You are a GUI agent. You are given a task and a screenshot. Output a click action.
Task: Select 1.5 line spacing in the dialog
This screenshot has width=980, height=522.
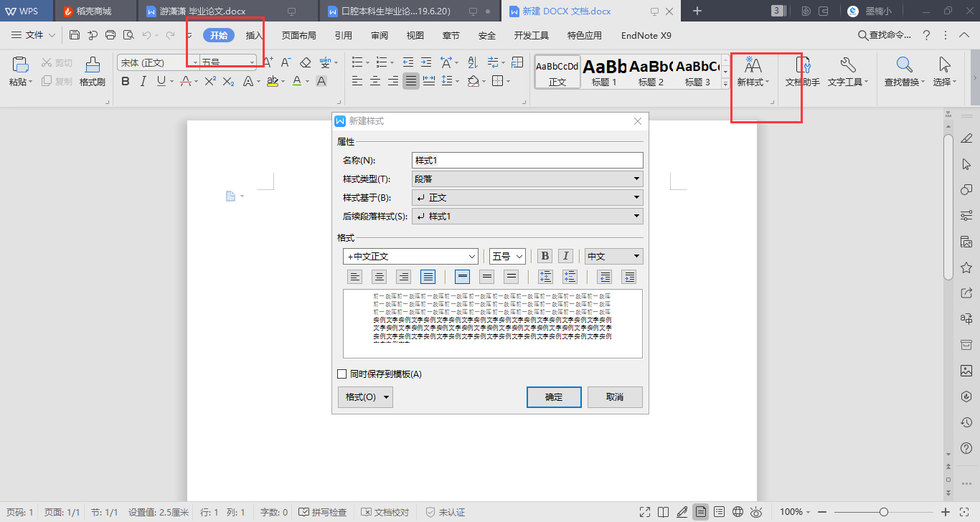[487, 277]
